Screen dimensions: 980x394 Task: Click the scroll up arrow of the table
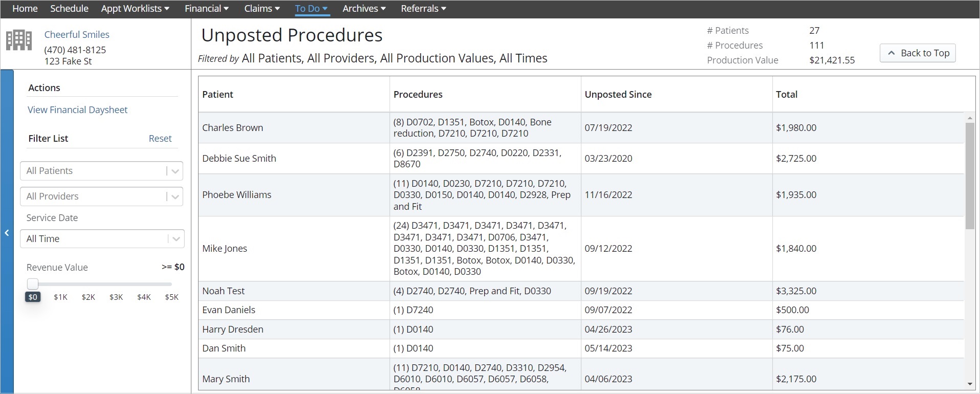[x=970, y=118]
